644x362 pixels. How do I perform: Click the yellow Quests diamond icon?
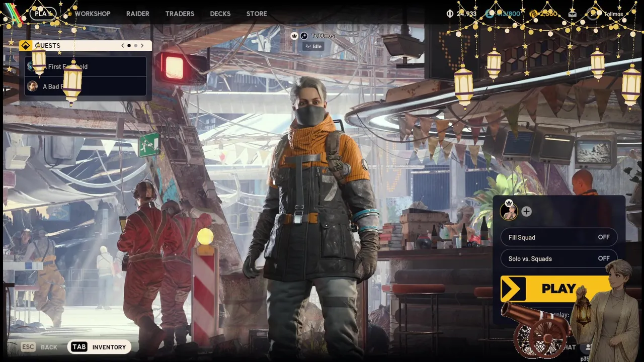[x=25, y=46]
